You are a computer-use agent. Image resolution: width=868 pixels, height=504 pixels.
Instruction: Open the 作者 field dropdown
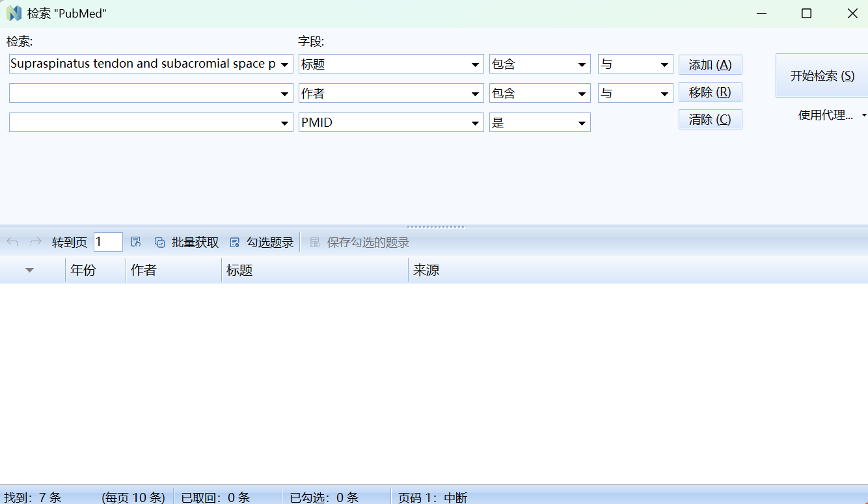coord(475,94)
